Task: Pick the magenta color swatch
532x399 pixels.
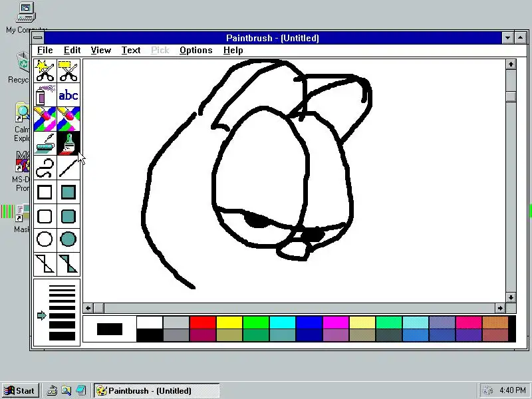Action: pyautogui.click(x=336, y=323)
